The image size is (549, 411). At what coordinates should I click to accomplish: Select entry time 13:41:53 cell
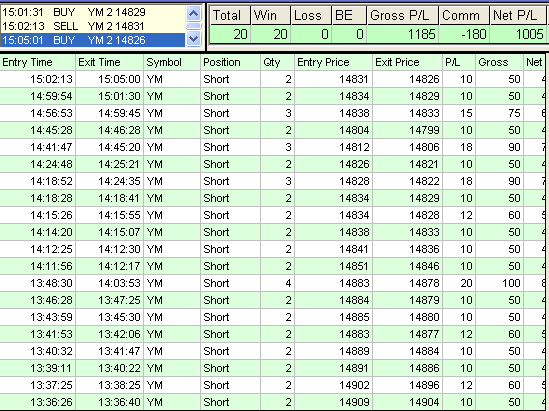[x=37, y=334]
